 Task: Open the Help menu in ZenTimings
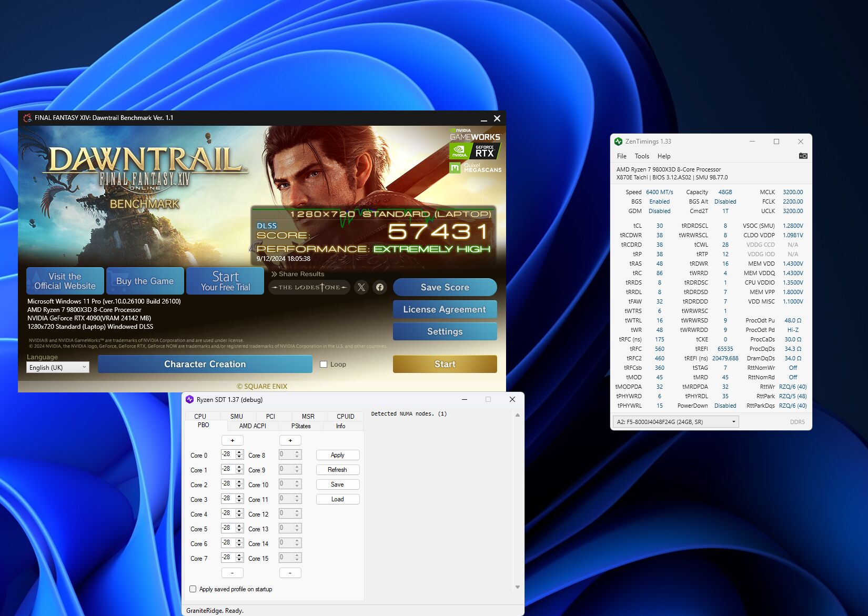(664, 156)
